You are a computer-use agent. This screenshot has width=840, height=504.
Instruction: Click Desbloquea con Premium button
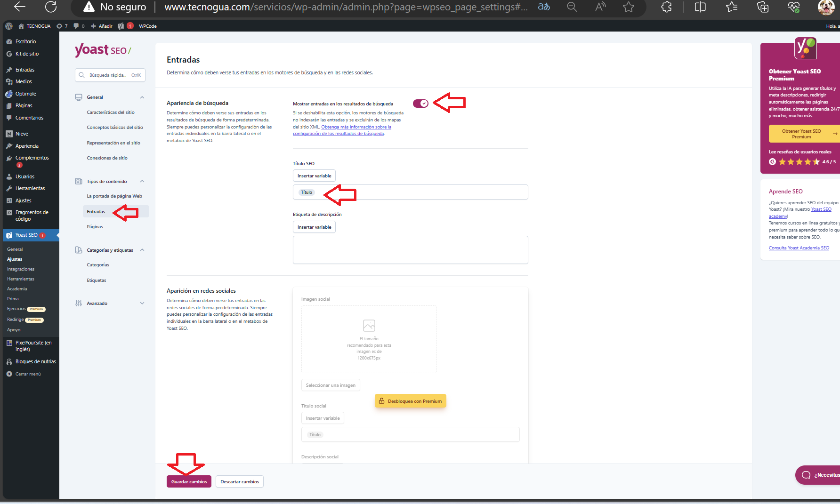[410, 401]
